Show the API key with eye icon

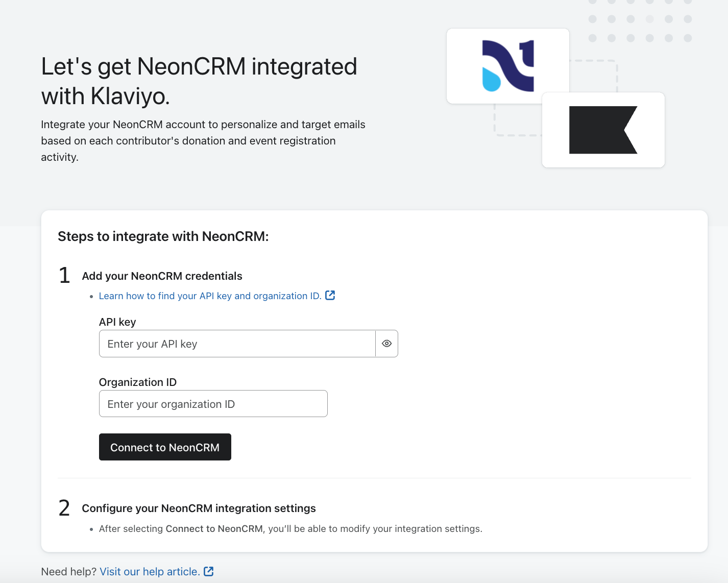(x=386, y=344)
